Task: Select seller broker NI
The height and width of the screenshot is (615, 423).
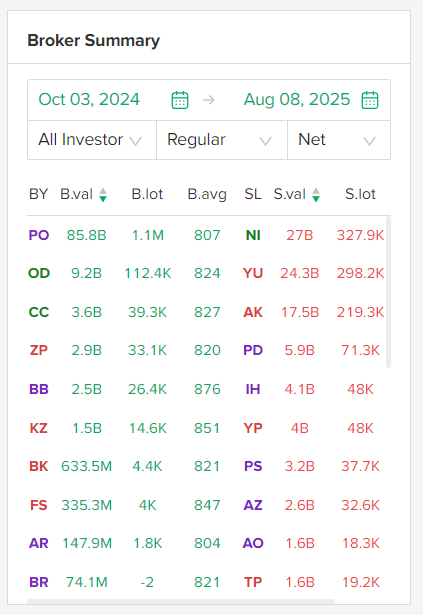Action: [253, 235]
